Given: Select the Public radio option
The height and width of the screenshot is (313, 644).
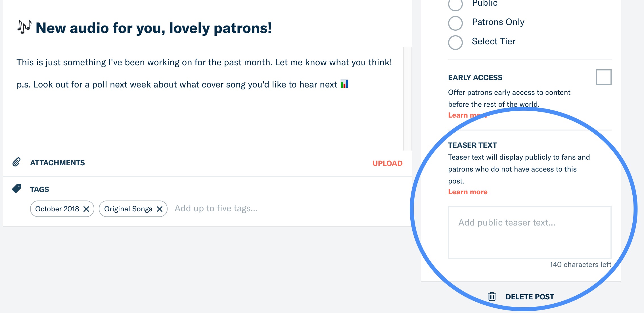Looking at the screenshot, I should 455,4.
